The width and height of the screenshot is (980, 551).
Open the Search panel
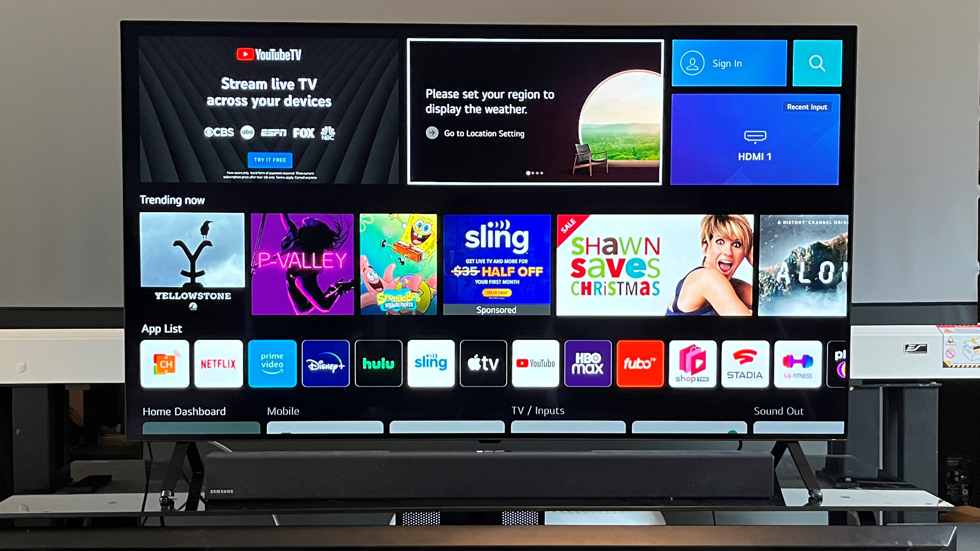coord(818,64)
